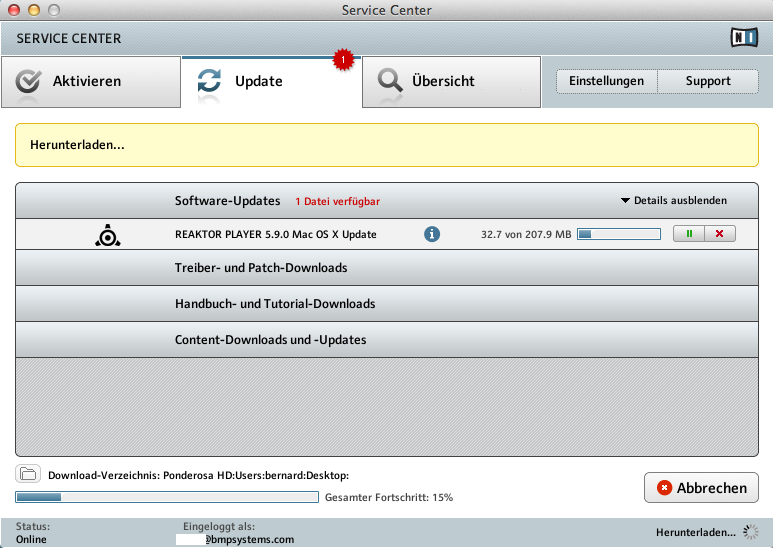Click '1 Datei verfügbar' text
The width and height of the screenshot is (773, 548).
click(x=338, y=201)
